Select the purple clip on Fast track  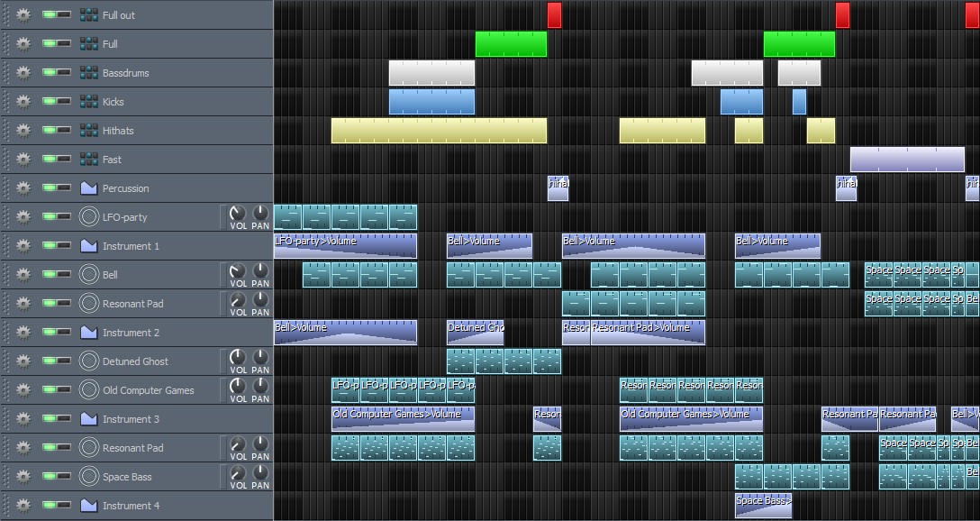907,160
